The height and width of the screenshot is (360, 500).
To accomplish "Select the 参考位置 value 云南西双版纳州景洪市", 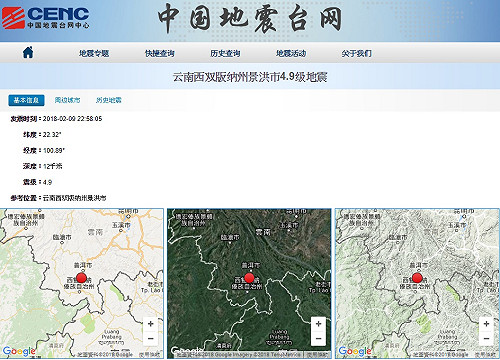I will [75, 198].
